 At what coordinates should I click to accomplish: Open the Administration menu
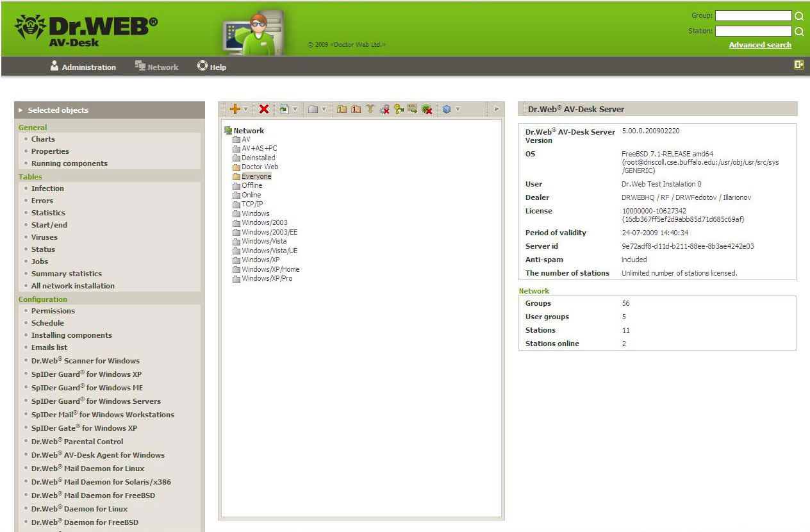coord(83,67)
